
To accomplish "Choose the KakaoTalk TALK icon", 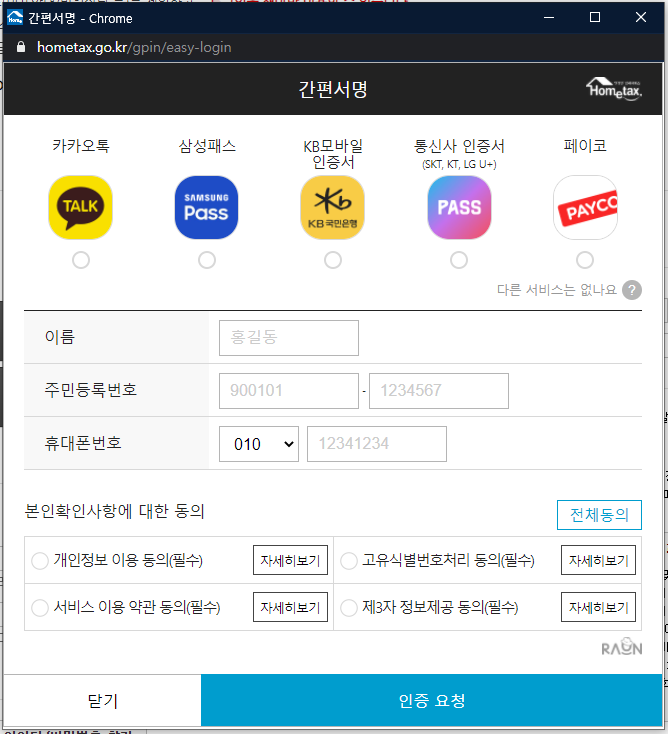I will pos(81,207).
